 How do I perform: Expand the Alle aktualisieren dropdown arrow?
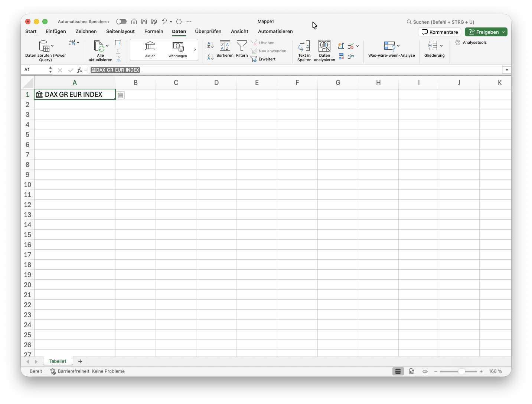coord(107,46)
